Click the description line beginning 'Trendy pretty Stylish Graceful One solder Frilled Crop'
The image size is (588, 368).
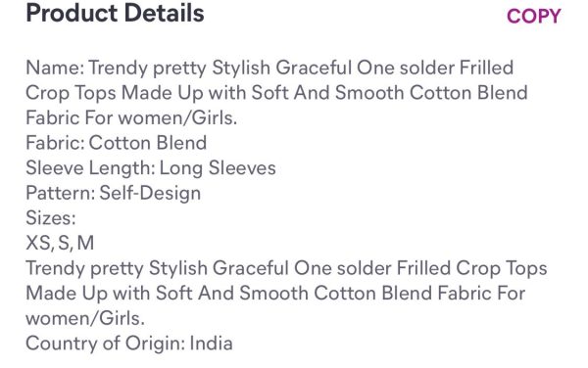click(286, 269)
